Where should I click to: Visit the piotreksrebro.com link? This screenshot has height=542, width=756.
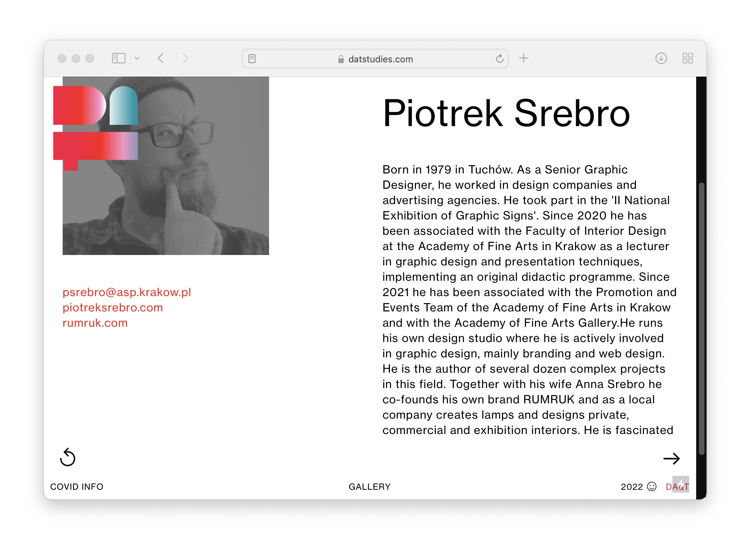pyautogui.click(x=112, y=308)
